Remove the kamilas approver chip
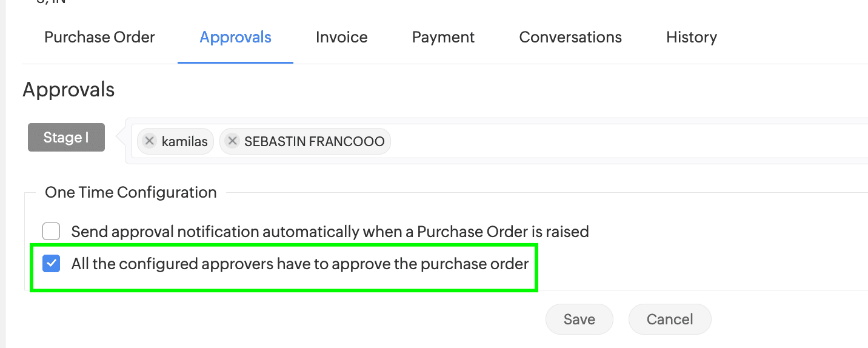This screenshot has width=868, height=348. coord(149,141)
